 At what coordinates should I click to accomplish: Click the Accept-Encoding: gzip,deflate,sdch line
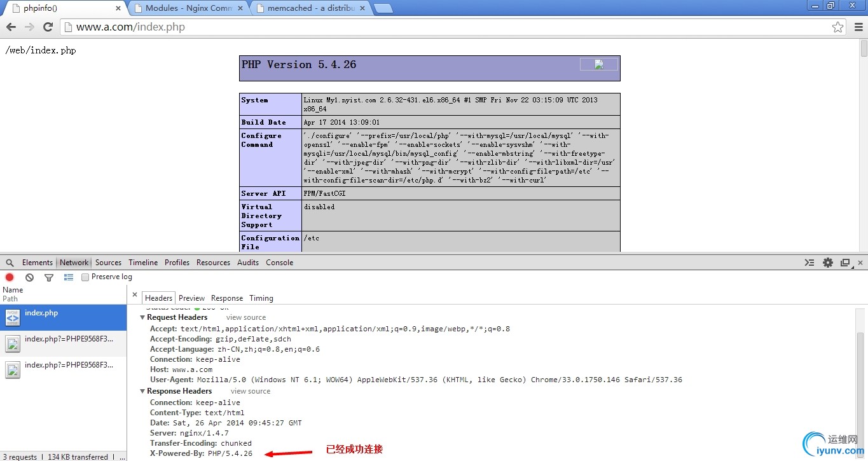point(221,339)
